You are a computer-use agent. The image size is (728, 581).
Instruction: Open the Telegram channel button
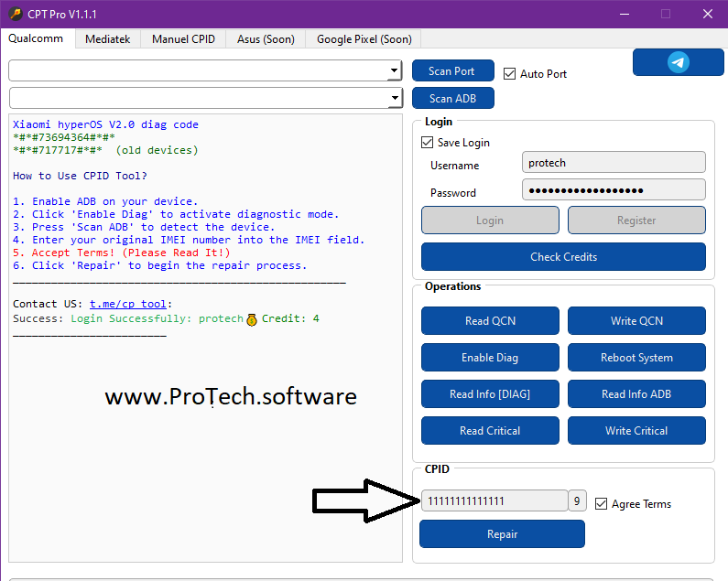coord(678,62)
